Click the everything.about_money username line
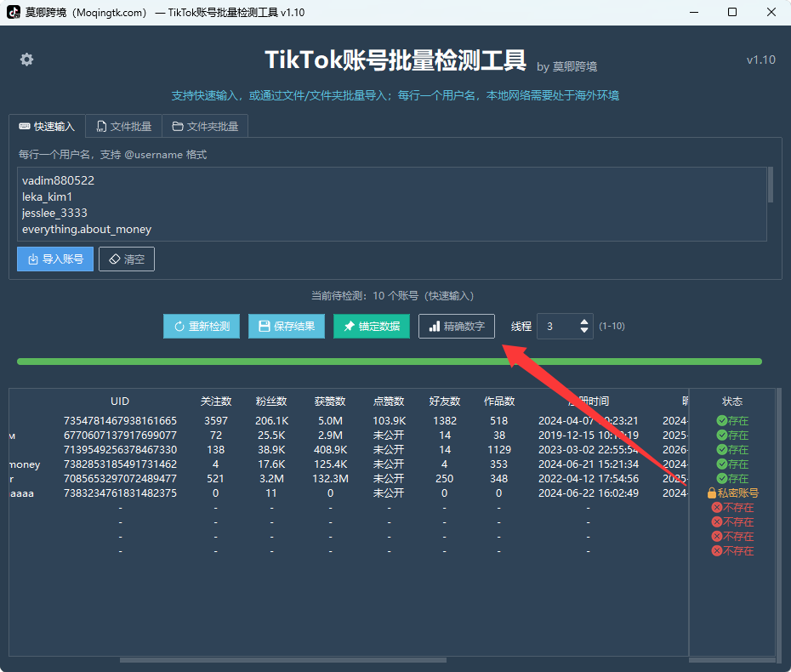This screenshot has width=791, height=672. coord(86,229)
